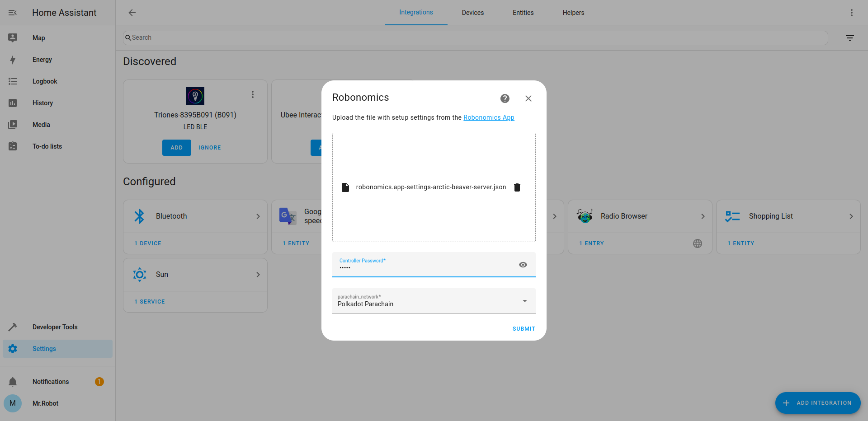Click the Radio Browser icon

(x=585, y=216)
